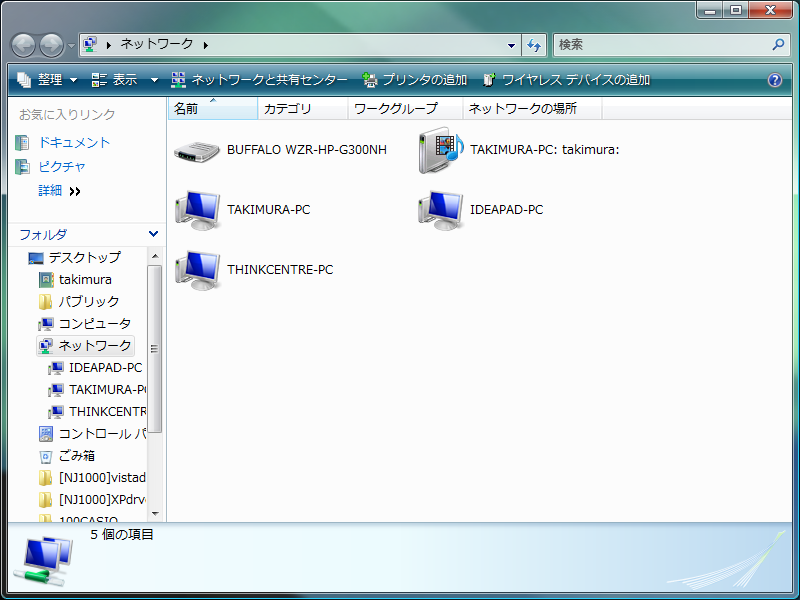This screenshot has height=600, width=800.
Task: Sort by カテゴリ column header
Action: tap(303, 108)
